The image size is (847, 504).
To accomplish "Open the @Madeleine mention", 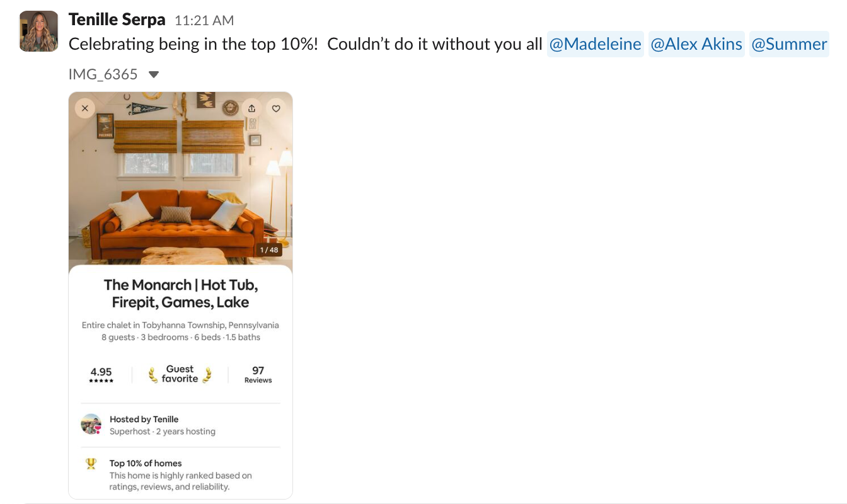I will pos(595,44).
